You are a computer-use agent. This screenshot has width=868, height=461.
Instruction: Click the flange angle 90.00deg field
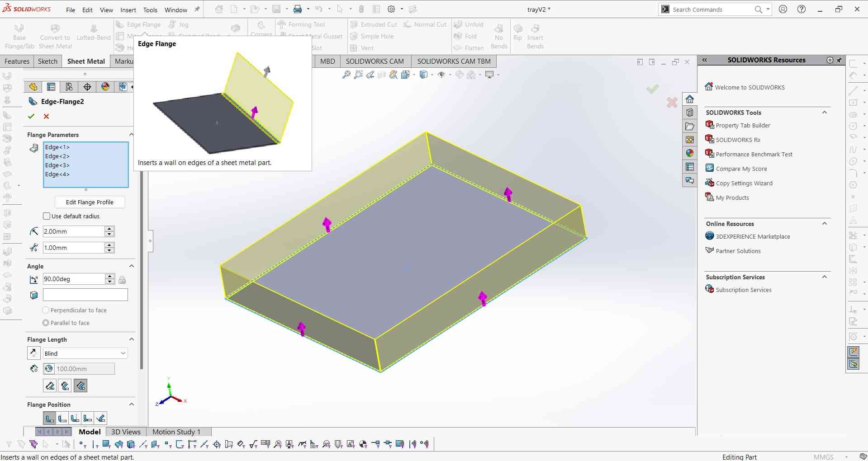[74, 279]
